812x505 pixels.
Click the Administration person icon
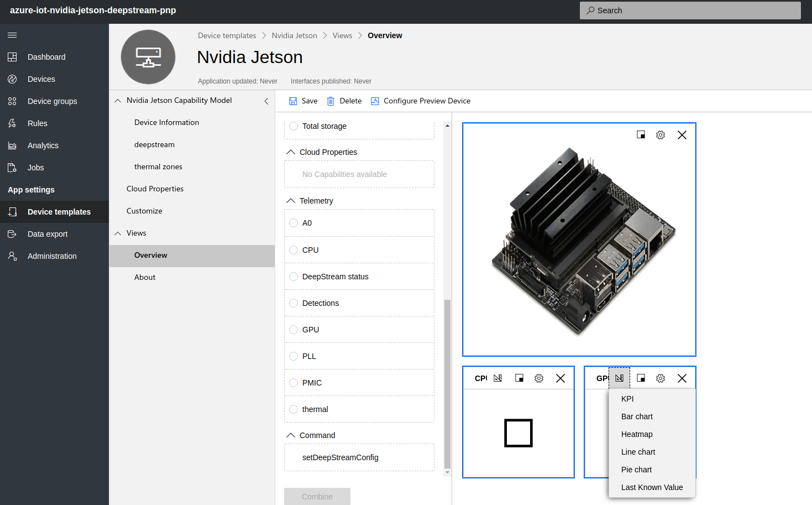click(x=12, y=256)
